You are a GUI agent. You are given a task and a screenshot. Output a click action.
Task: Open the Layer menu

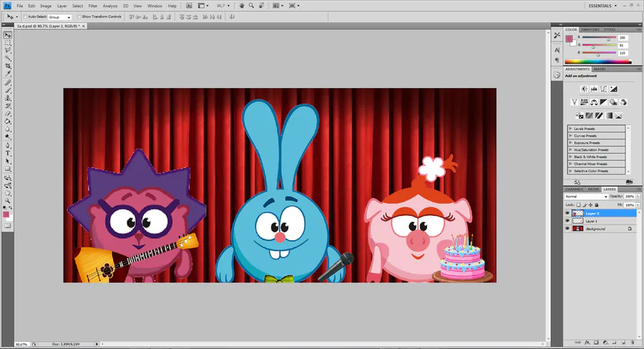point(62,6)
